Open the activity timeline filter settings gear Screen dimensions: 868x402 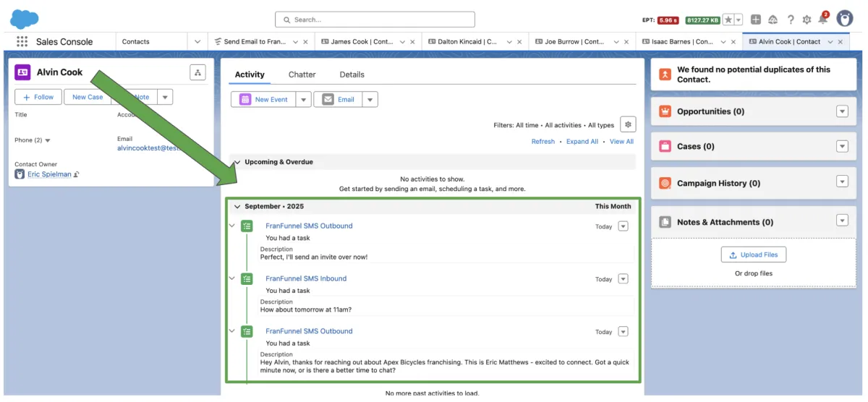(628, 124)
